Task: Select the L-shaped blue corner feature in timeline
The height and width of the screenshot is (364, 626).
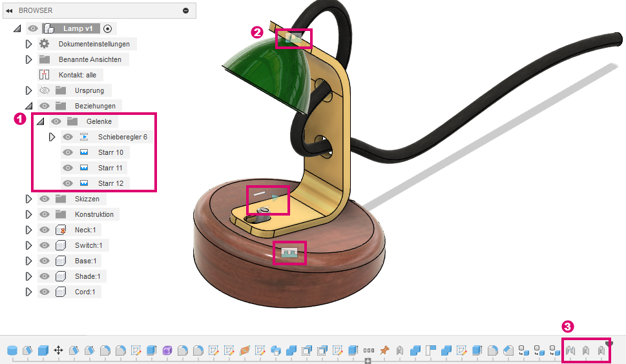Action: tap(431, 350)
